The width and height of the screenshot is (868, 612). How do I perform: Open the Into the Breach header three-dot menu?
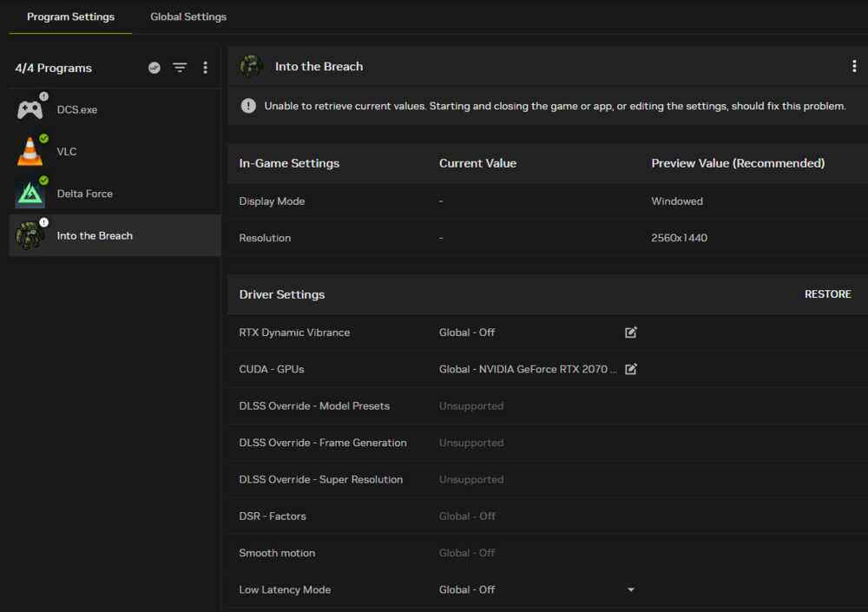[x=854, y=67]
